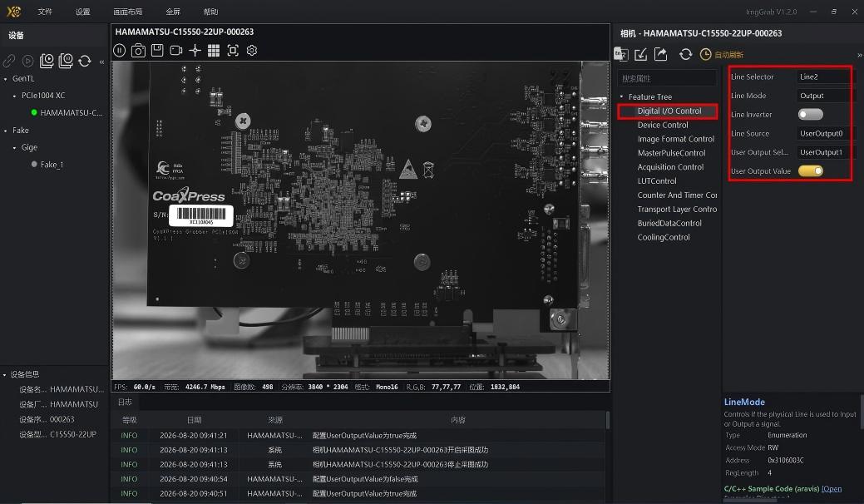Click the connect device link icon
This screenshot has height=504, width=864.
(x=9, y=61)
